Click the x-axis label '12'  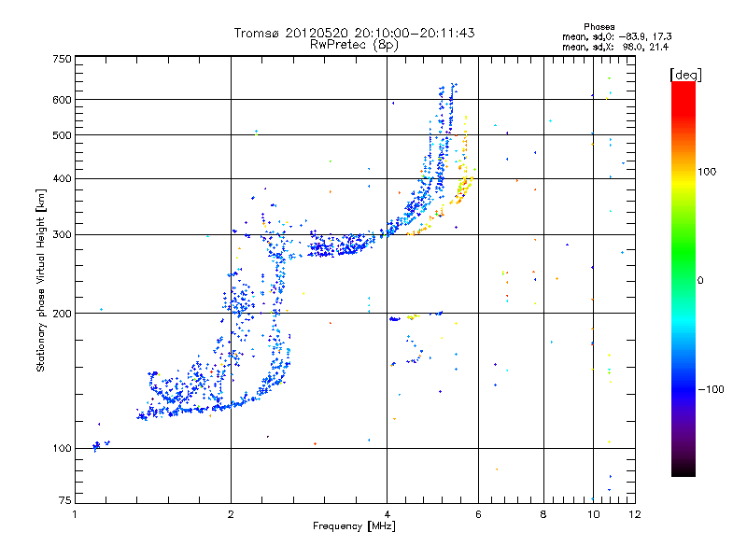(x=635, y=514)
